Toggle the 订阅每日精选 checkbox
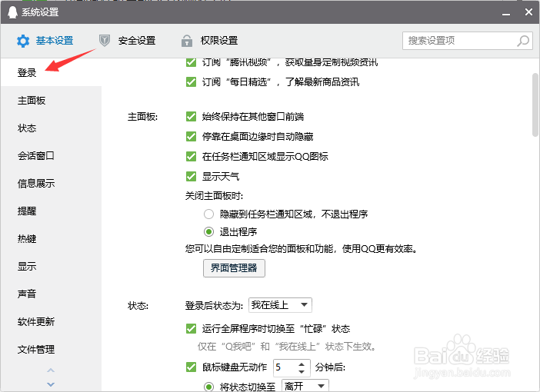540x392 pixels. [x=191, y=82]
